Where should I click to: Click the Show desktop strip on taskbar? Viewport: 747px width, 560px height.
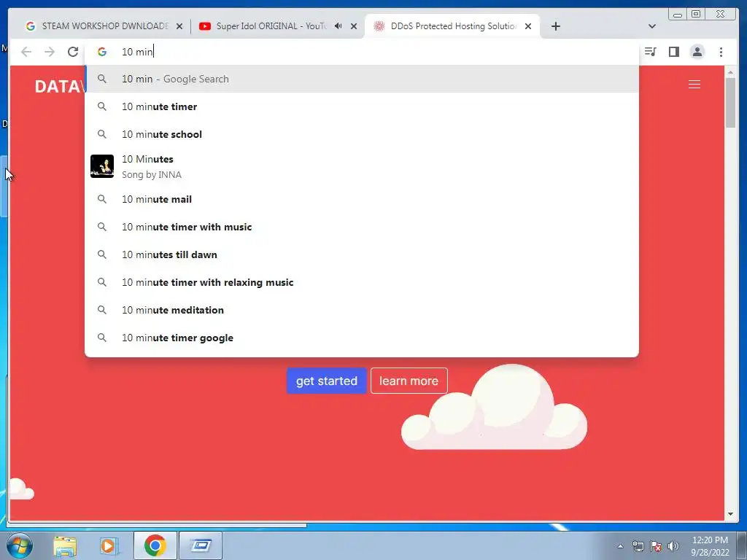click(742, 545)
